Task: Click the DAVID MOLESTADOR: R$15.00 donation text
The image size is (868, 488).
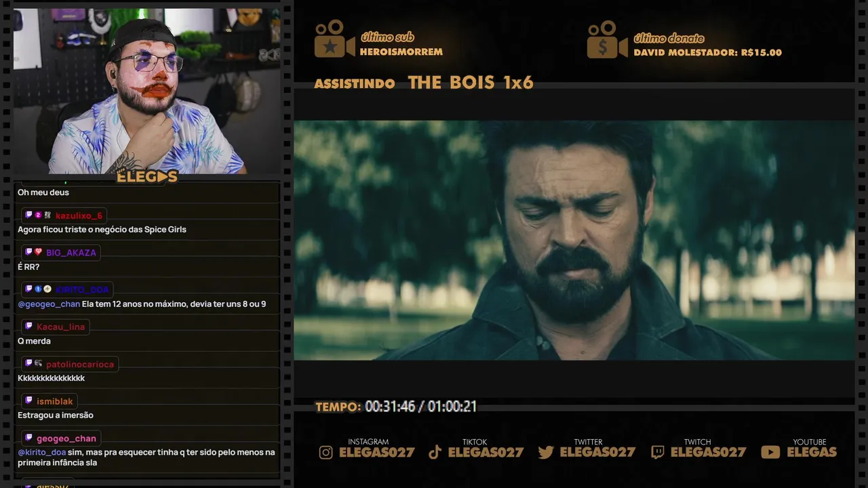Action: pyautogui.click(x=708, y=53)
